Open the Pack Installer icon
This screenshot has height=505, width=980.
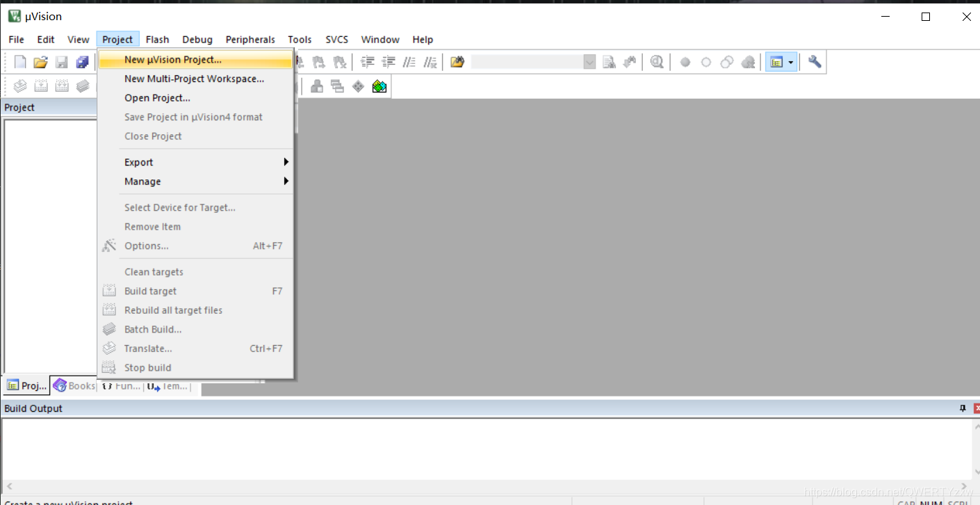click(x=379, y=86)
